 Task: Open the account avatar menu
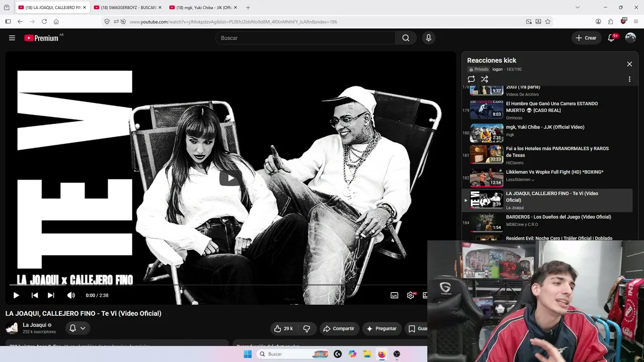[630, 38]
